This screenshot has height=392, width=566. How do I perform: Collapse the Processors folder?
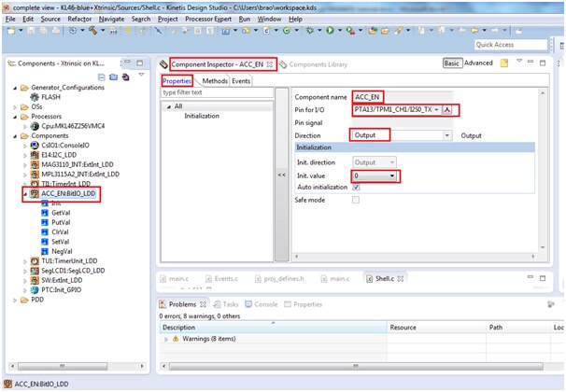pyautogui.click(x=15, y=117)
